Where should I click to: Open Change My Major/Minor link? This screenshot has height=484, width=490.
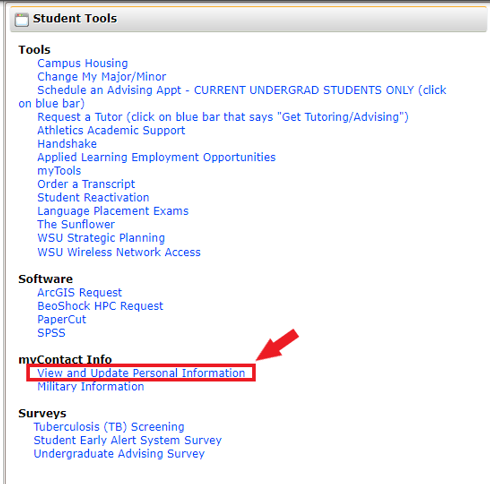101,77
